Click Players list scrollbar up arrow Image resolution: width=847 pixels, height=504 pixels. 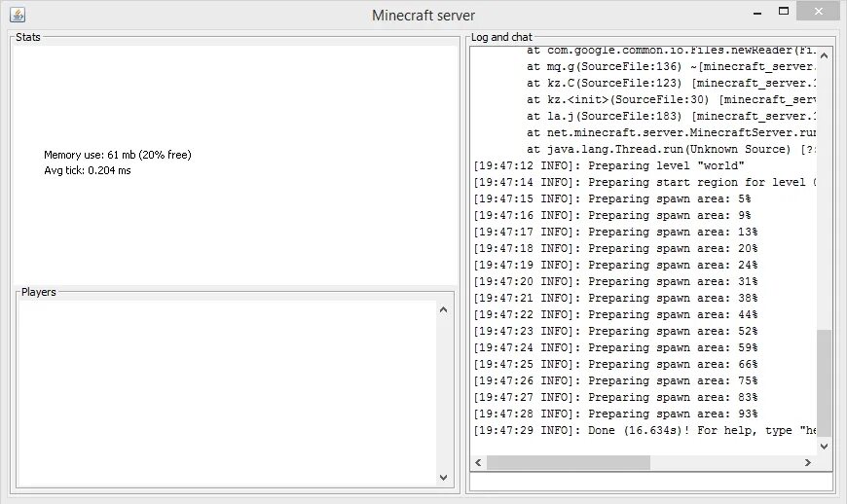tap(444, 309)
